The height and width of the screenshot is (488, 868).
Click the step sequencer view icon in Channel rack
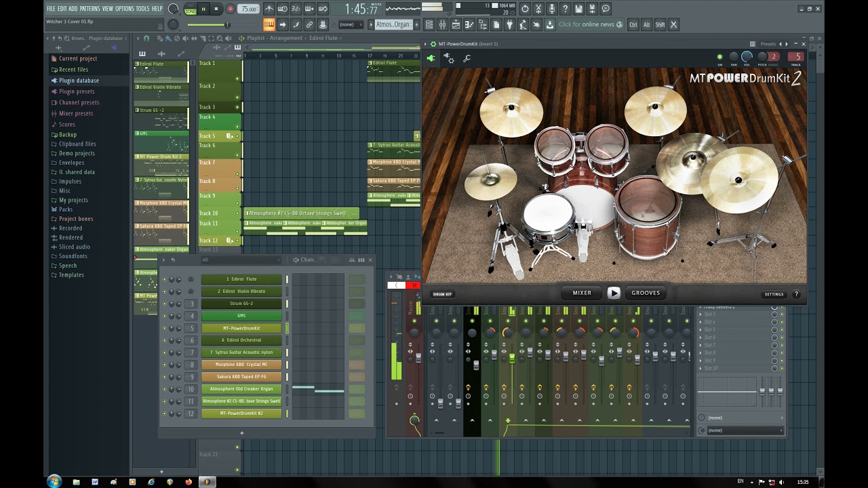click(361, 260)
